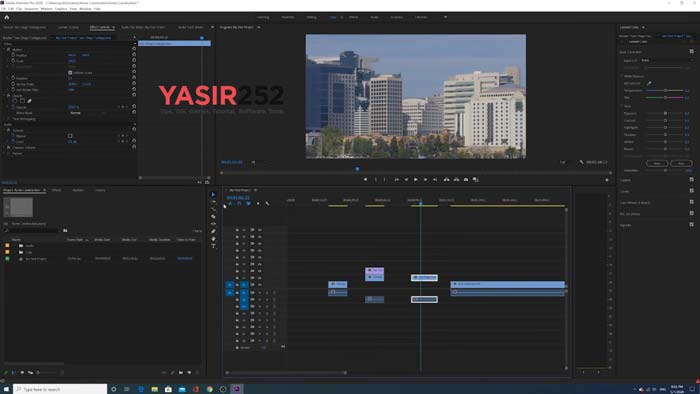Toggle Linked Selection in the timeline

pyautogui.click(x=248, y=203)
